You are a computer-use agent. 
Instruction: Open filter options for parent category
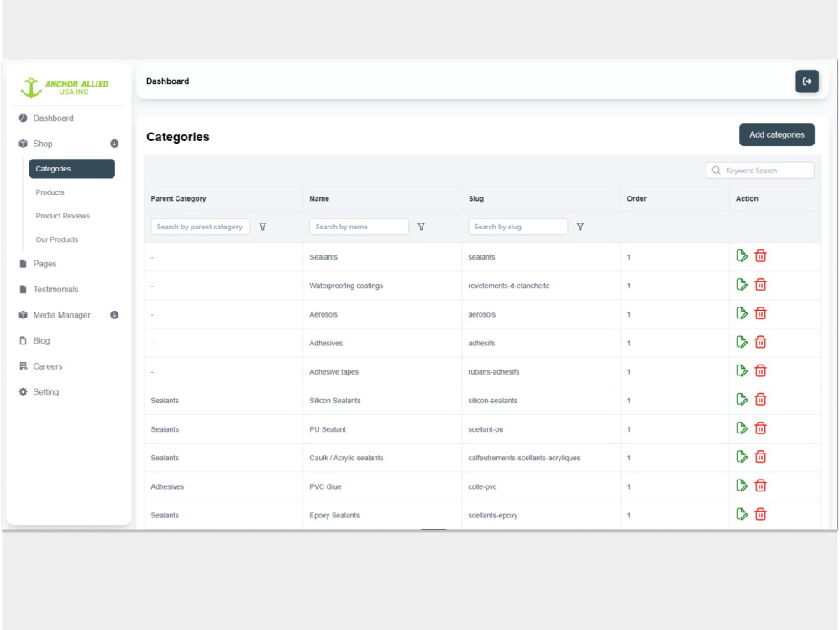[x=262, y=227]
